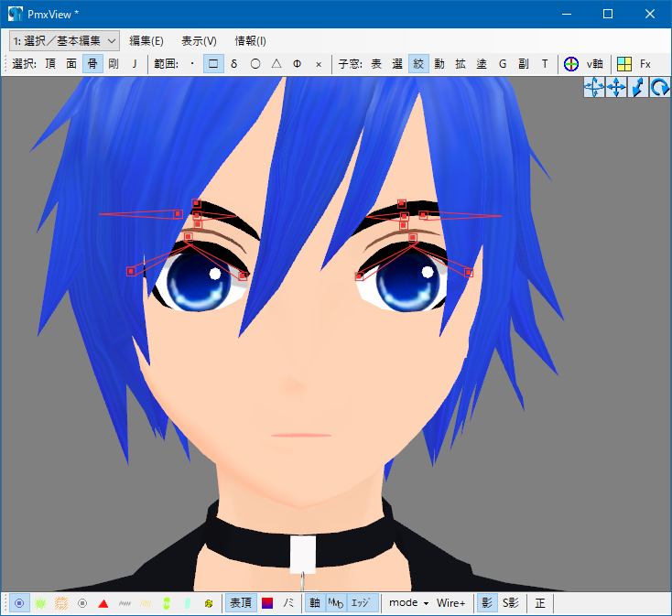
Task: Toggle gray circle bone display icon
Action: [82, 603]
